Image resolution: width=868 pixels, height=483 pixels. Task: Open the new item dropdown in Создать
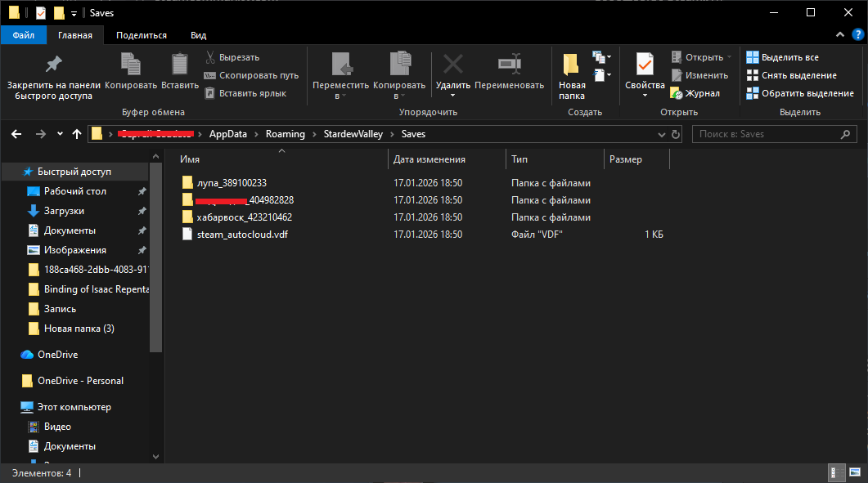click(602, 57)
